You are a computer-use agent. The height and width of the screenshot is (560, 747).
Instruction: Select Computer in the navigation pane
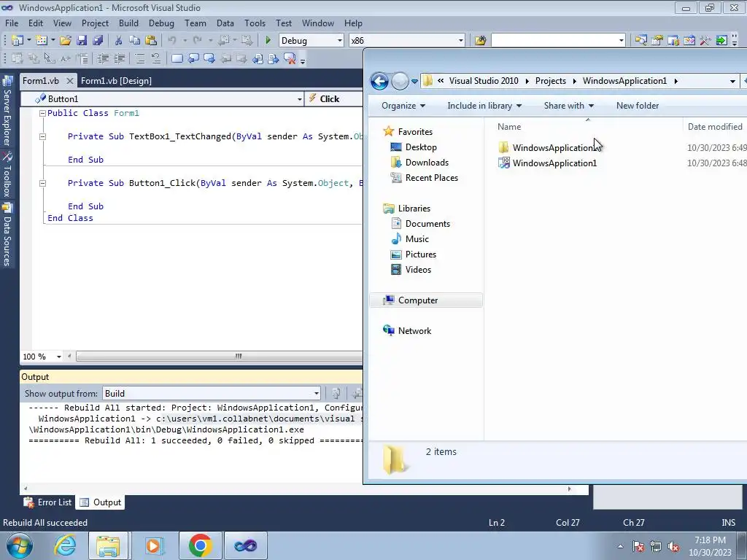click(x=426, y=300)
